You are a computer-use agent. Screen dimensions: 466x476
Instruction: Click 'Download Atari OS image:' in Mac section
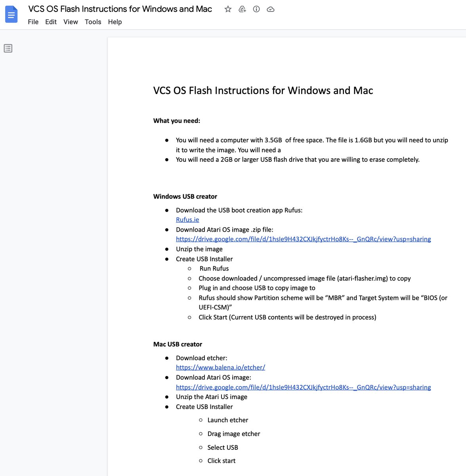coord(214,378)
